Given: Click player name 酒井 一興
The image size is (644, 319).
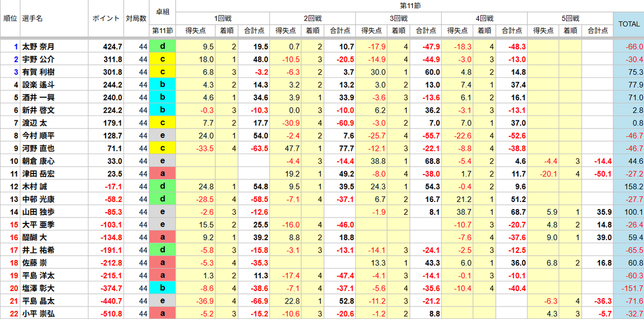Looking at the screenshot, I should click(x=38, y=98).
